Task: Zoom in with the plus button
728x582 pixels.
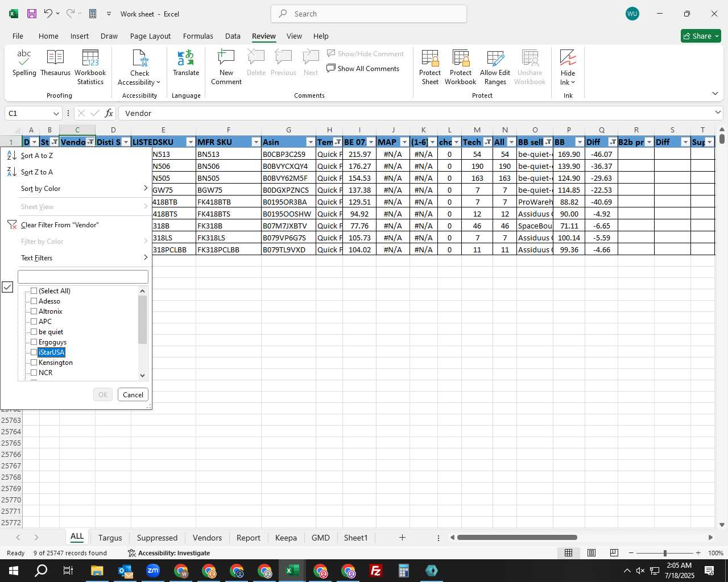Action: pos(698,553)
